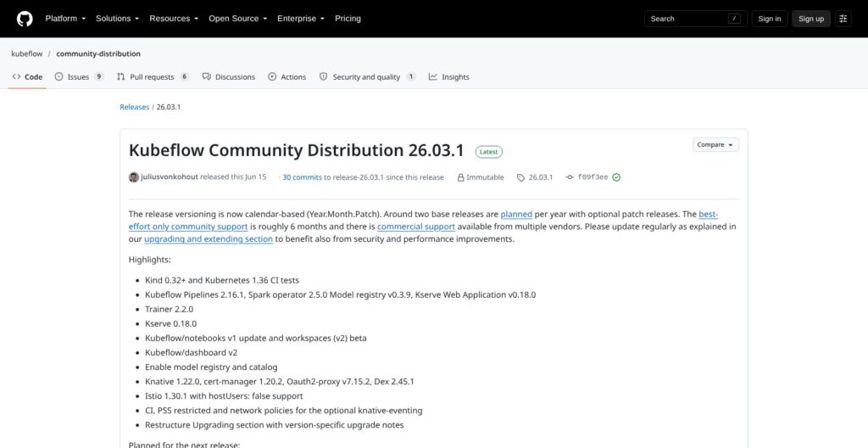Click the Pull requests count badge 6
Image resolution: width=868 pixels, height=448 pixels.
[184, 76]
